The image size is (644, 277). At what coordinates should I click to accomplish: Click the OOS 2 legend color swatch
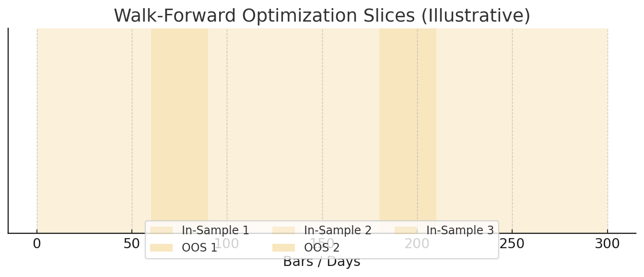283,248
